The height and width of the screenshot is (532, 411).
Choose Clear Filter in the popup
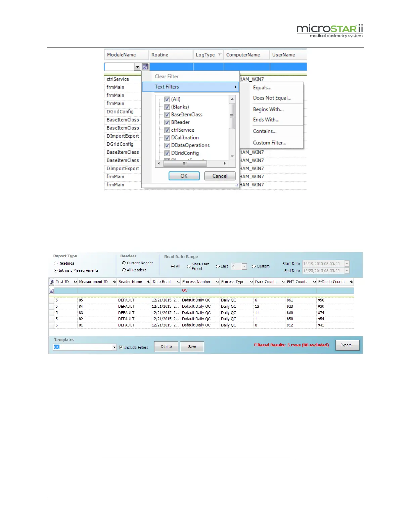point(167,77)
